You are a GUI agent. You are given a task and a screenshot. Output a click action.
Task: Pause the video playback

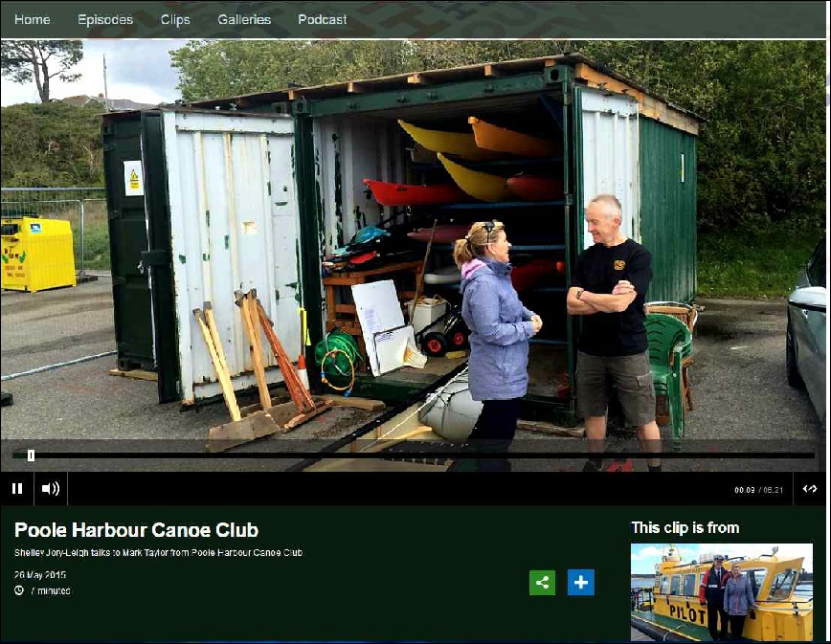pos(17,488)
